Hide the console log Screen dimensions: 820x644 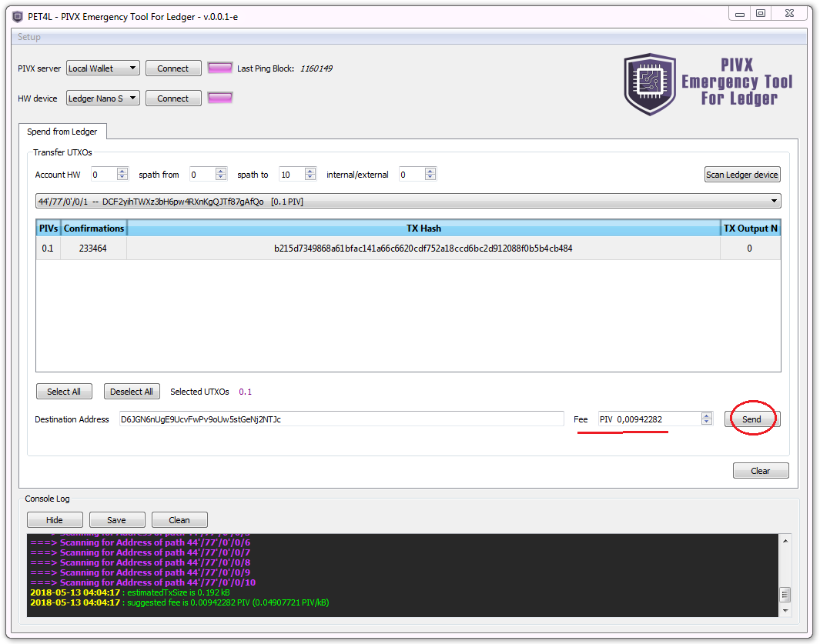(55, 519)
